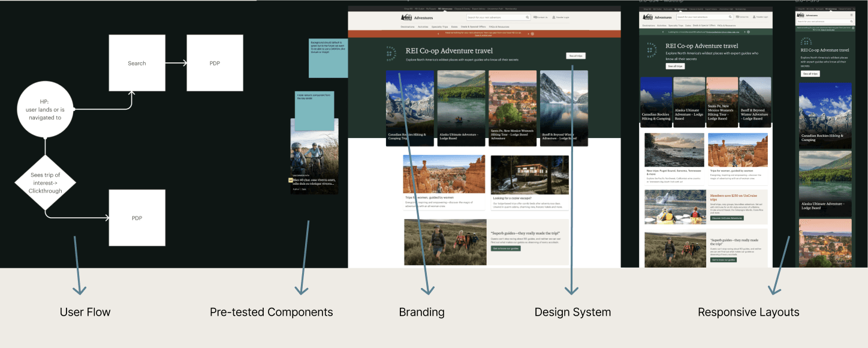The width and height of the screenshot is (868, 348).
Task: Open Canadian Rockies Hiking card in desktop mockup
Action: click(410, 108)
